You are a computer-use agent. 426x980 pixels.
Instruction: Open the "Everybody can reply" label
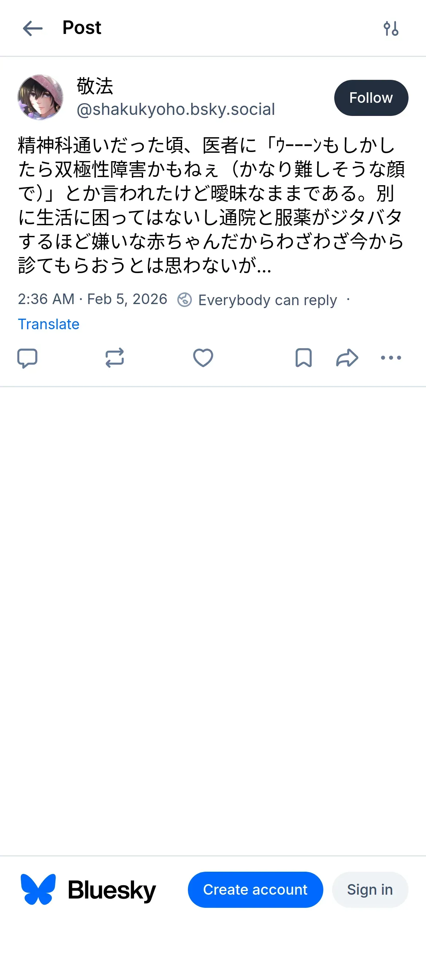pyautogui.click(x=268, y=300)
